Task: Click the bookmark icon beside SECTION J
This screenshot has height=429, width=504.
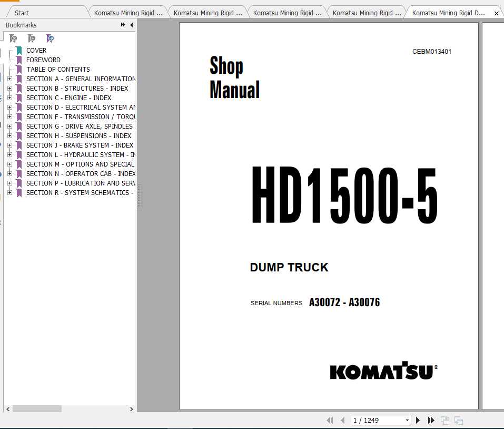Action: (19, 145)
